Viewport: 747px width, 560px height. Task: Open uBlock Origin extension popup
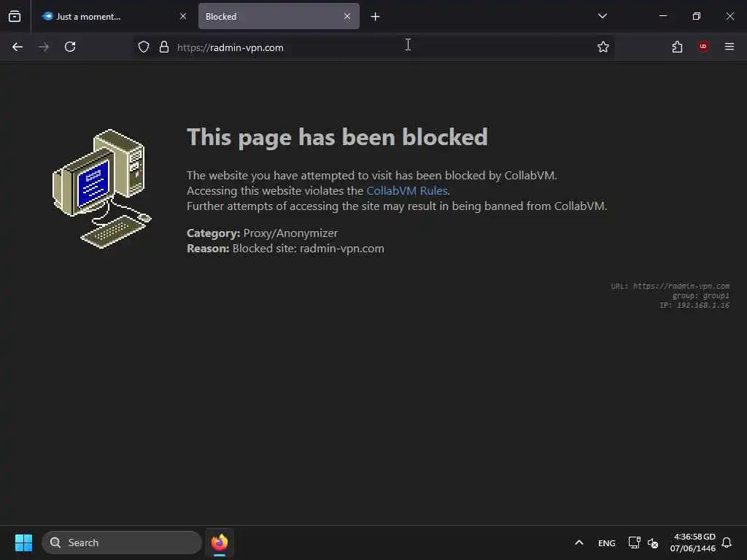coord(703,46)
